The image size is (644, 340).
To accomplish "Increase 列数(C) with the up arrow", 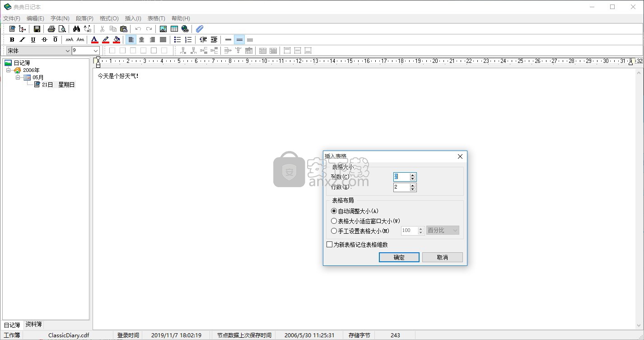I will click(x=412, y=175).
